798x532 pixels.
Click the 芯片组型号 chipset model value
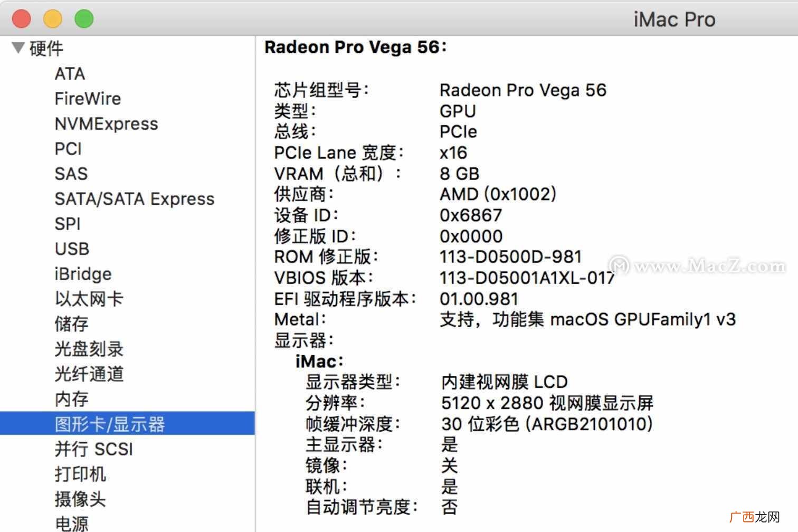pos(522,90)
